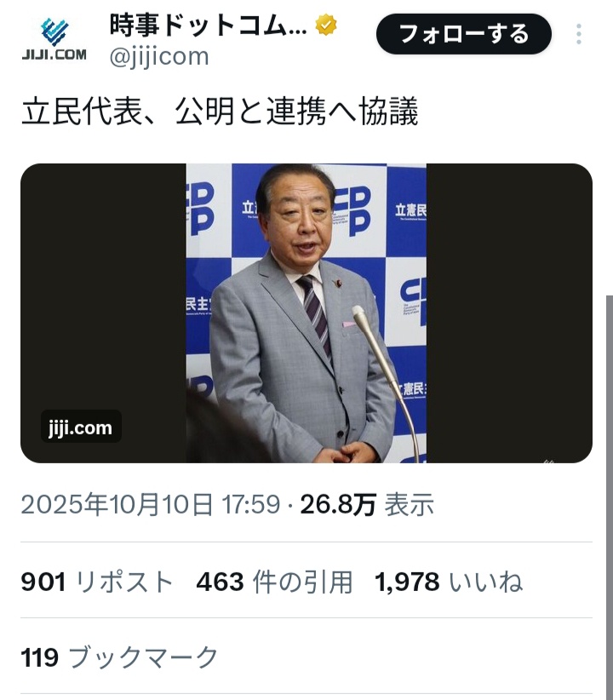The height and width of the screenshot is (700, 613).
Task: Open the 2025年10月10日 17:59 timestamp
Action: pos(151,504)
